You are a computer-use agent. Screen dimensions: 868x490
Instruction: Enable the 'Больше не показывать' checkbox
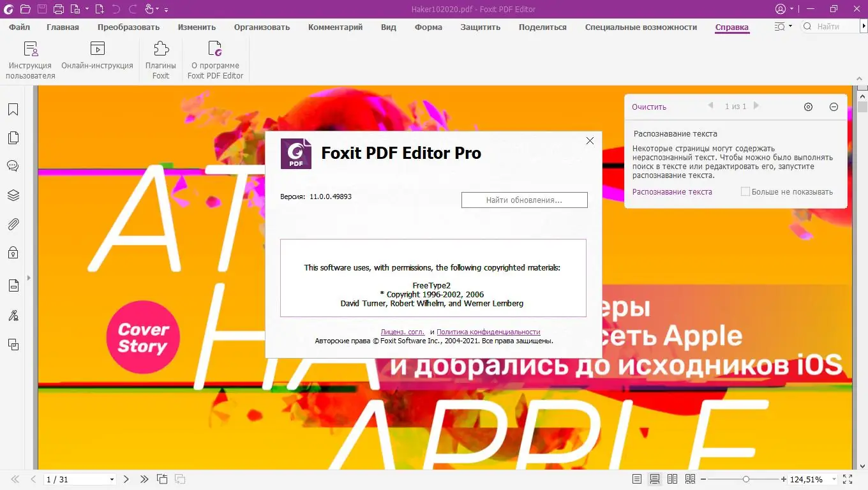[x=745, y=191]
